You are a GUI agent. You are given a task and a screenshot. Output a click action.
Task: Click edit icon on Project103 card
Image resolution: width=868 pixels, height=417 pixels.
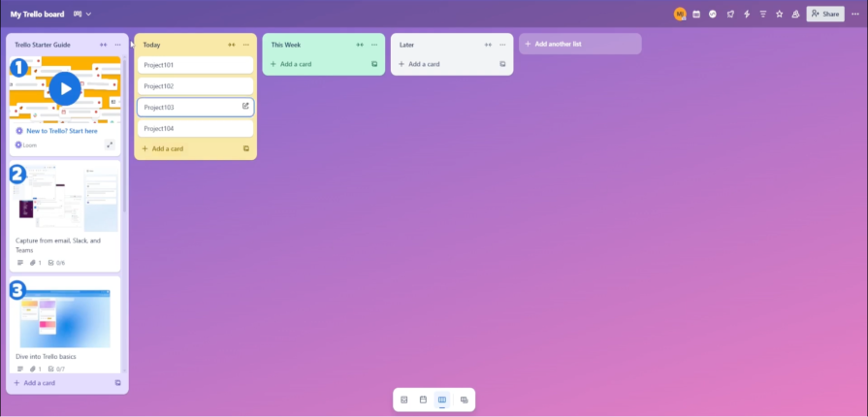[x=245, y=106]
